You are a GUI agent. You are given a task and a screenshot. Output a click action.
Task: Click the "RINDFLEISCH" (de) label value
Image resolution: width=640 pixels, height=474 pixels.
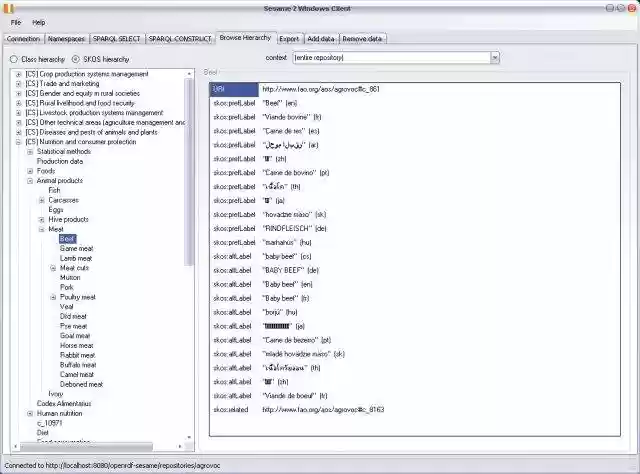pos(294,229)
